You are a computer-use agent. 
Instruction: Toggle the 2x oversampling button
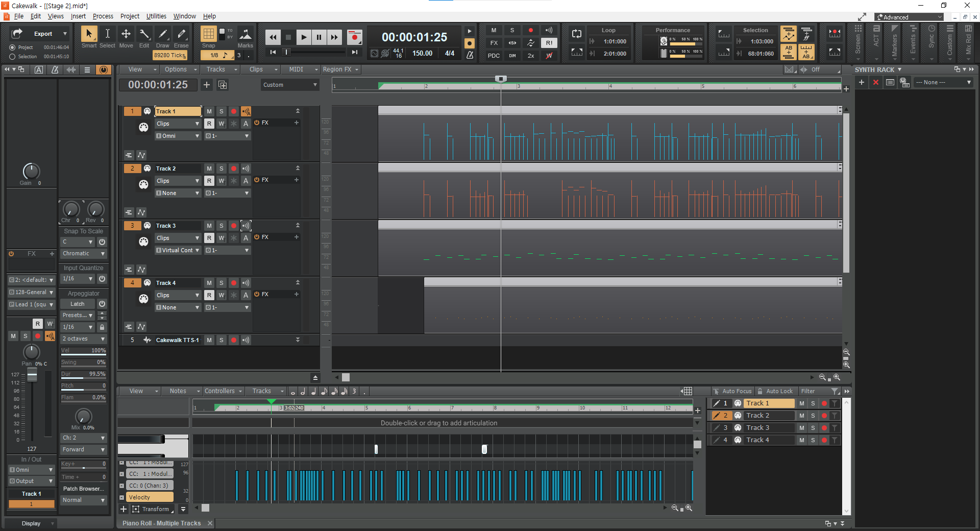pyautogui.click(x=531, y=56)
